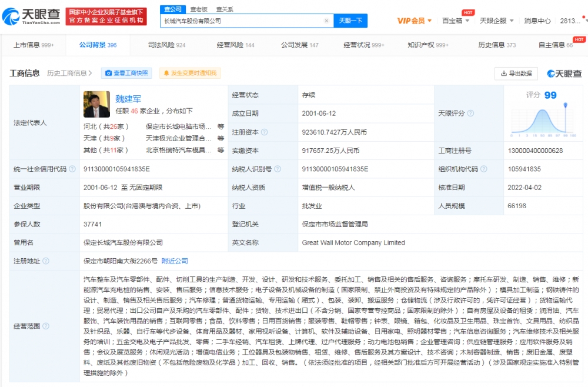
Task: Expand the 天眼企服 dropdown
Action: point(496,21)
